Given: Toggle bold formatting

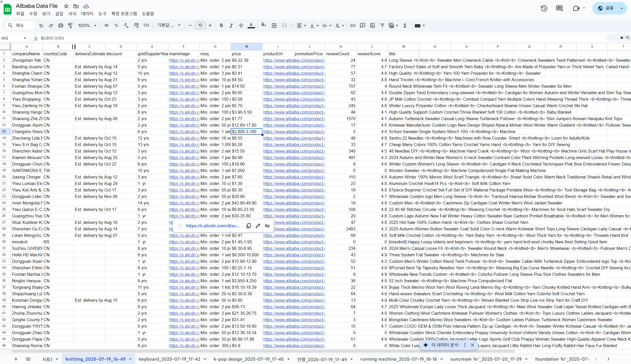Looking at the screenshot, I should [221, 25].
